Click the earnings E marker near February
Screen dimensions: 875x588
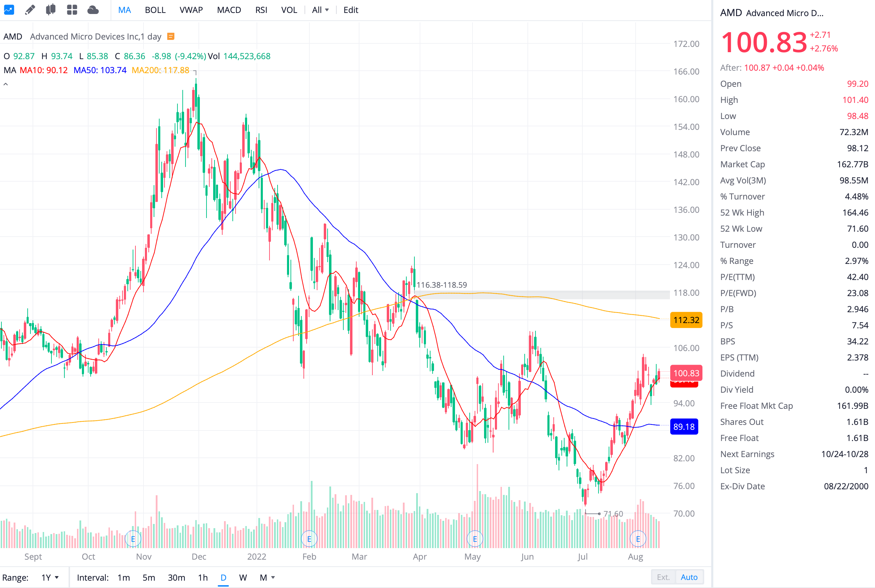tap(309, 538)
